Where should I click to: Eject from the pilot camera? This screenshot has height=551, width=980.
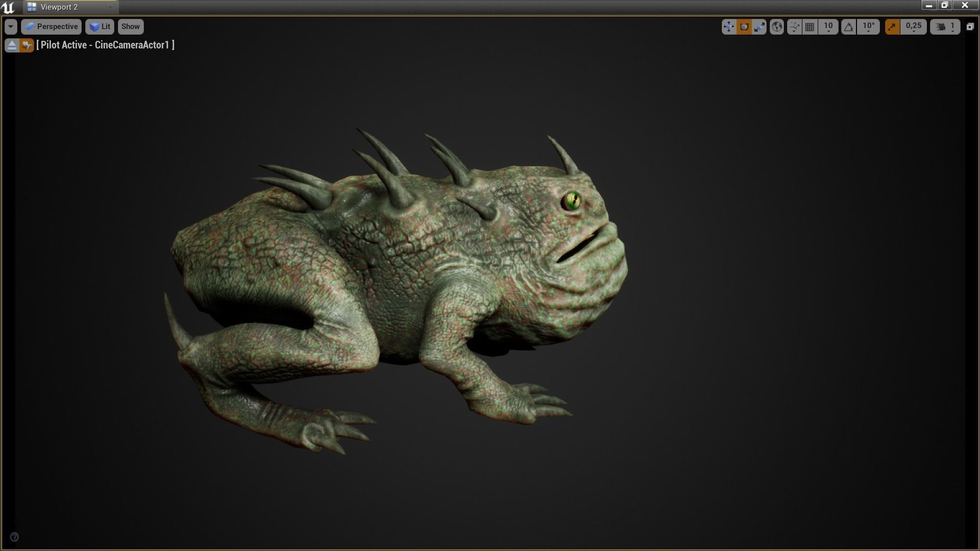pyautogui.click(x=10, y=45)
